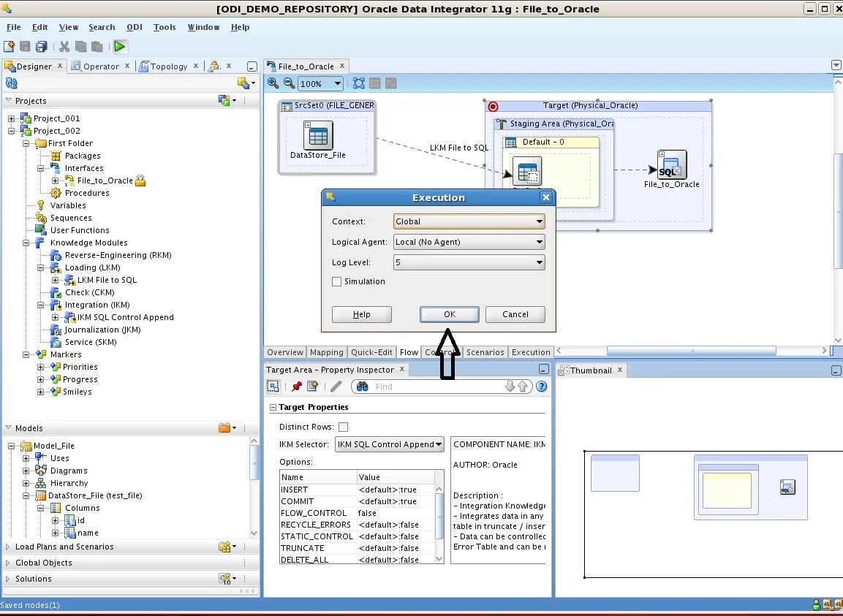Screen dimensions: 843x616
Task: Enable the Simulation checkbox
Action: point(336,281)
